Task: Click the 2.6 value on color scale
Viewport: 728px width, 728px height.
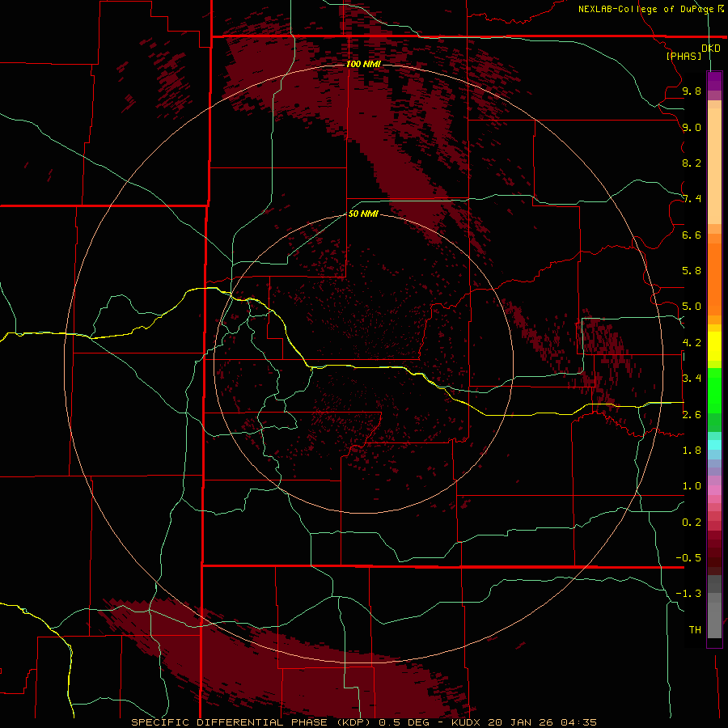Action: (692, 415)
